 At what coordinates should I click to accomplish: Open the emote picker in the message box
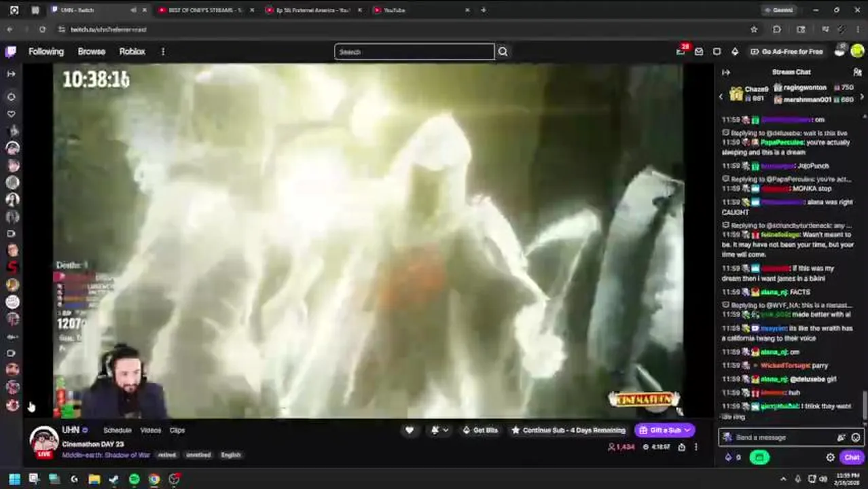point(856,437)
